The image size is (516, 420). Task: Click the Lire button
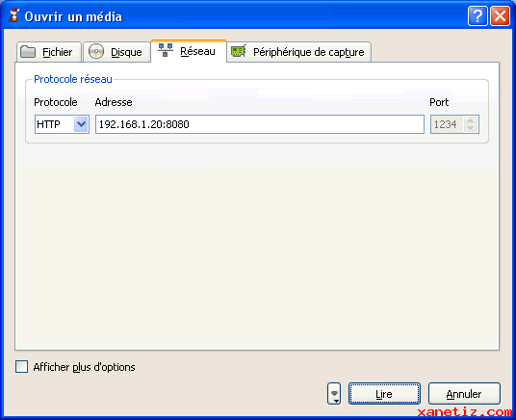click(x=384, y=393)
